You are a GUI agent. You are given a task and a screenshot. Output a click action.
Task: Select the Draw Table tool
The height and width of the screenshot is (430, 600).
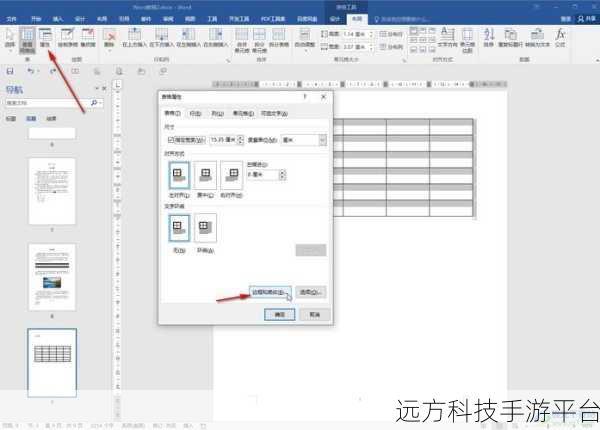(68, 38)
